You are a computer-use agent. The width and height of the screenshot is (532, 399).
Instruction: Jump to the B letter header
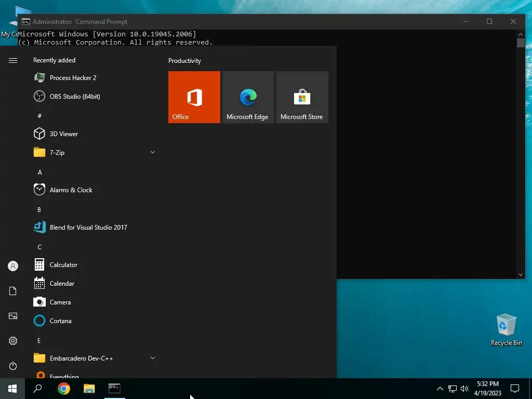[39, 210]
